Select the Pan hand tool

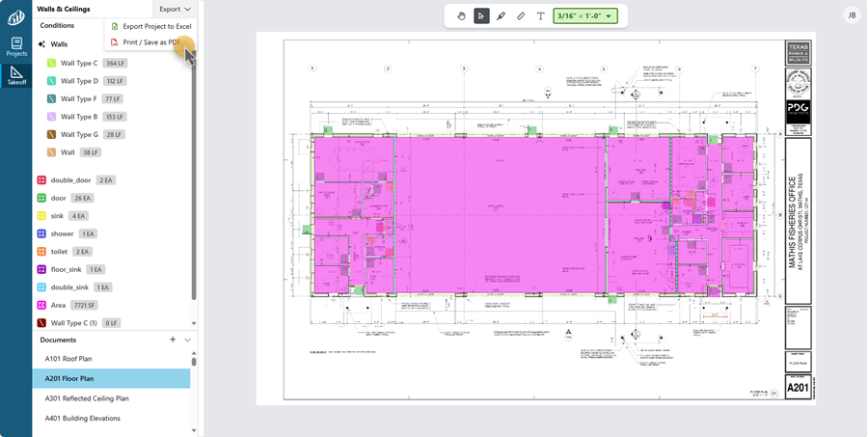[x=462, y=16]
